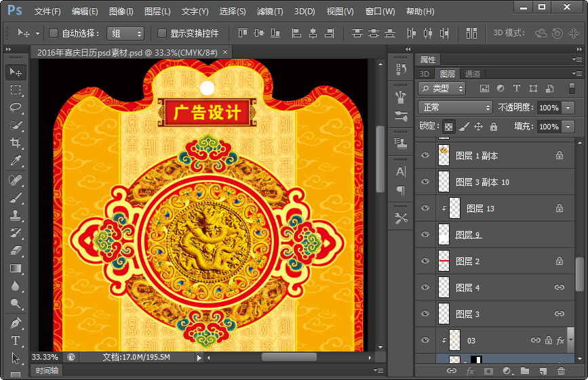
Task: Filter layers by text type icon
Action: pos(516,88)
